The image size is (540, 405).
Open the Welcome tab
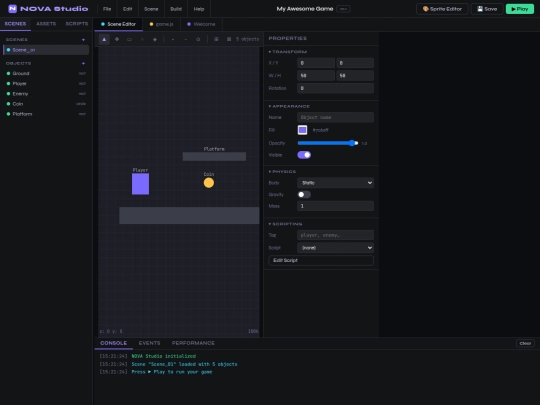(x=201, y=24)
